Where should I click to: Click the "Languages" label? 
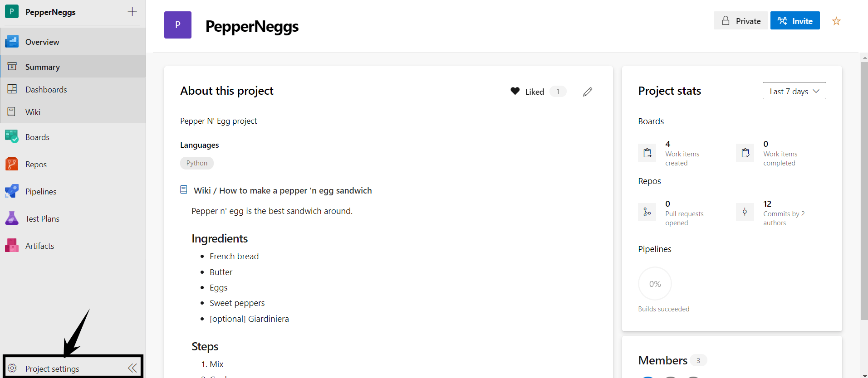click(200, 145)
